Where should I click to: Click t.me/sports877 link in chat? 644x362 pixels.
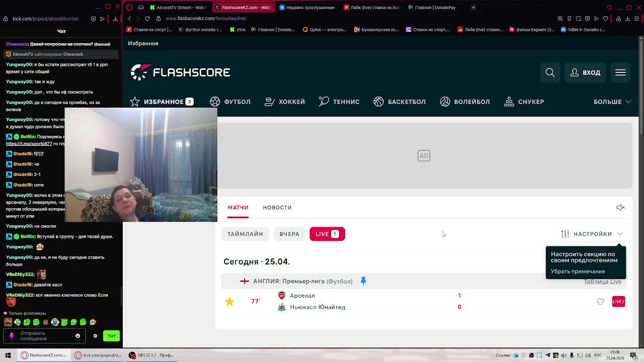[x=29, y=144]
